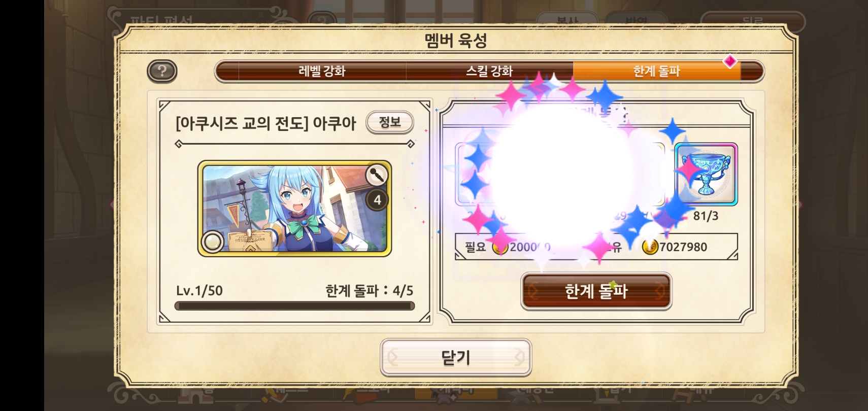Tap the owned gold coin icon beside 7027980
The image size is (868, 411).
(650, 247)
